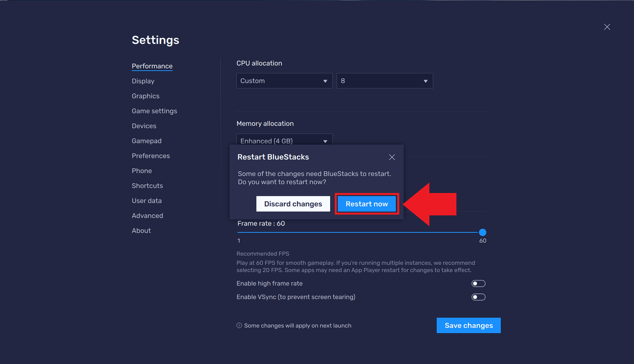Click Some changes will apply on next launch text

[x=298, y=325]
